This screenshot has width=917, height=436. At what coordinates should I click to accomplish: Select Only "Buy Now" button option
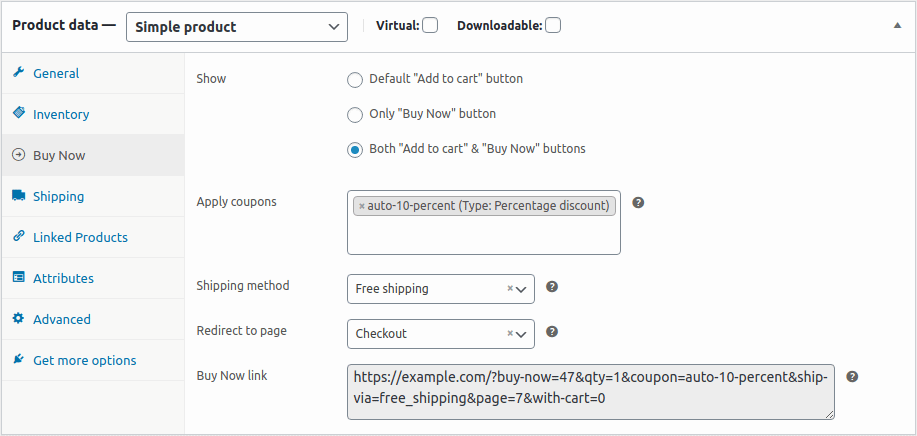click(354, 115)
